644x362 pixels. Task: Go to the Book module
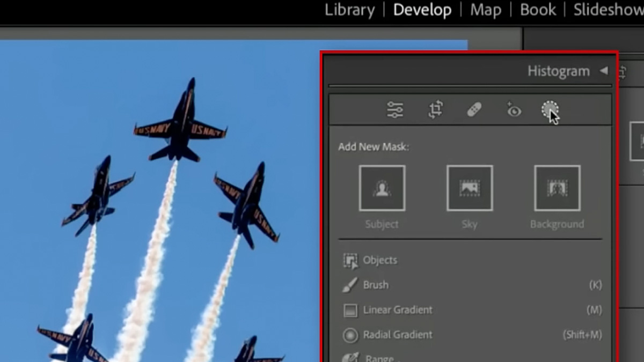[x=538, y=10]
